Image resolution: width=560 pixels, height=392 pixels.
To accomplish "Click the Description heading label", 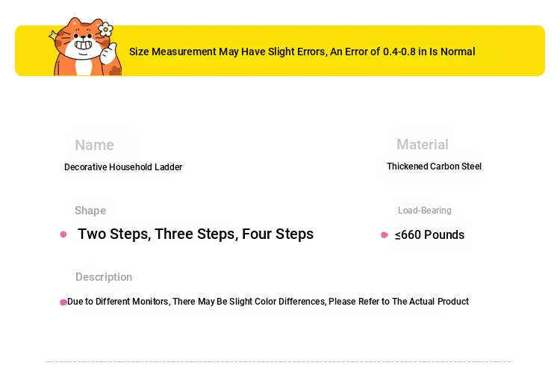I will [x=104, y=277].
